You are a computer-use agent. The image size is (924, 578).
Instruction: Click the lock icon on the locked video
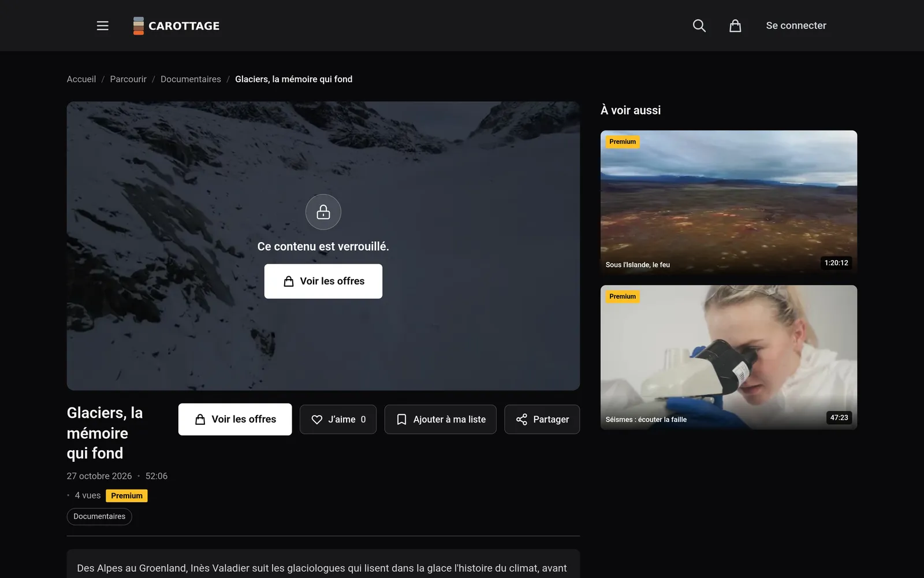(x=323, y=212)
